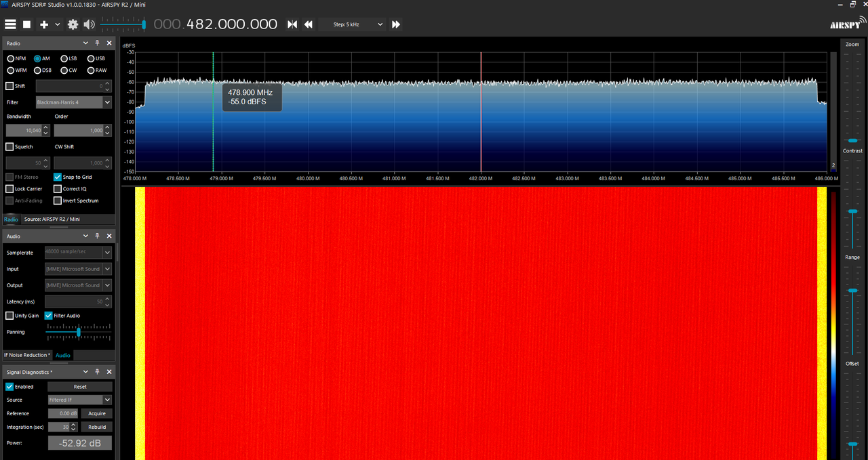Select USB demodulation mode
Viewport: 868px width, 460px height.
96,58
